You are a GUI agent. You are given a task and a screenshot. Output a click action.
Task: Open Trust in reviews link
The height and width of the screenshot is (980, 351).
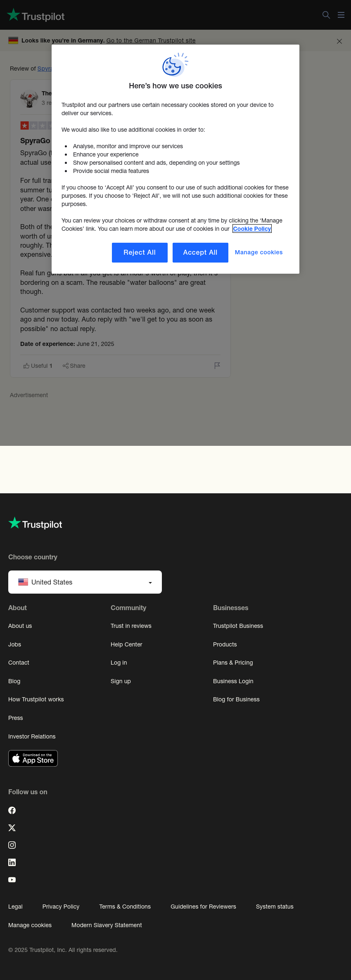click(131, 626)
